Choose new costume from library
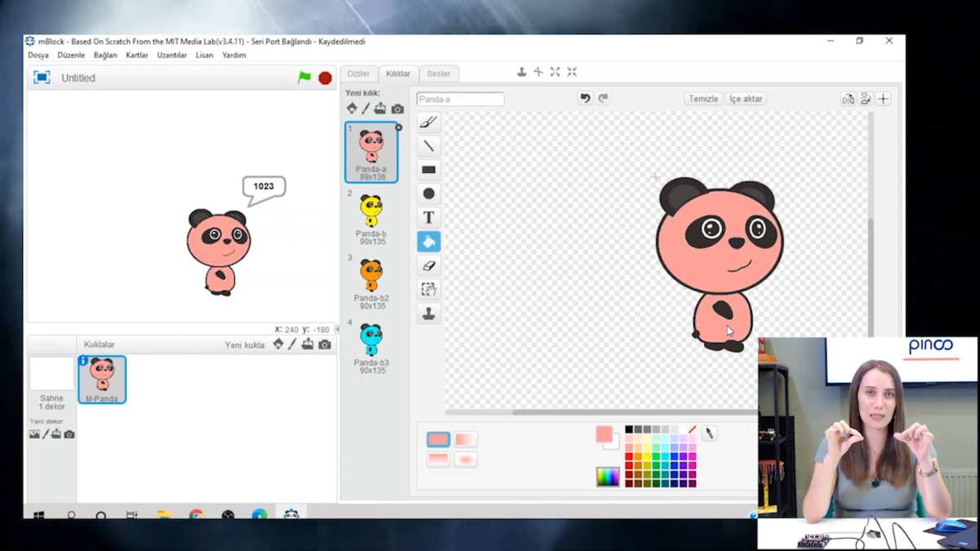The image size is (980, 551). coord(352,109)
